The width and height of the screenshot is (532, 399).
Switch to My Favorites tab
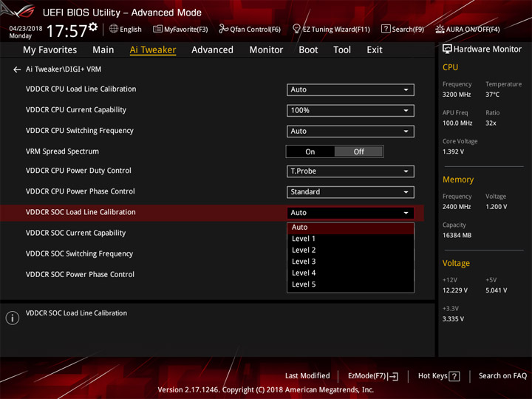50,50
